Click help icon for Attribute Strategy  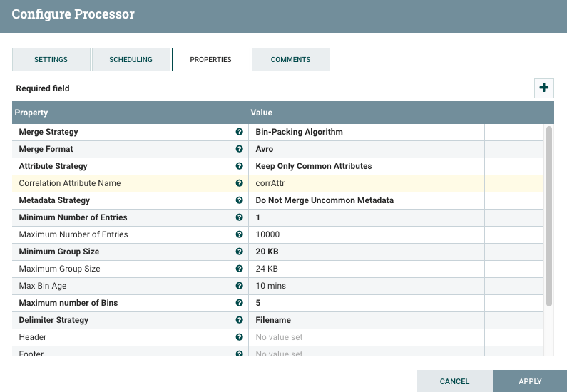pos(239,166)
